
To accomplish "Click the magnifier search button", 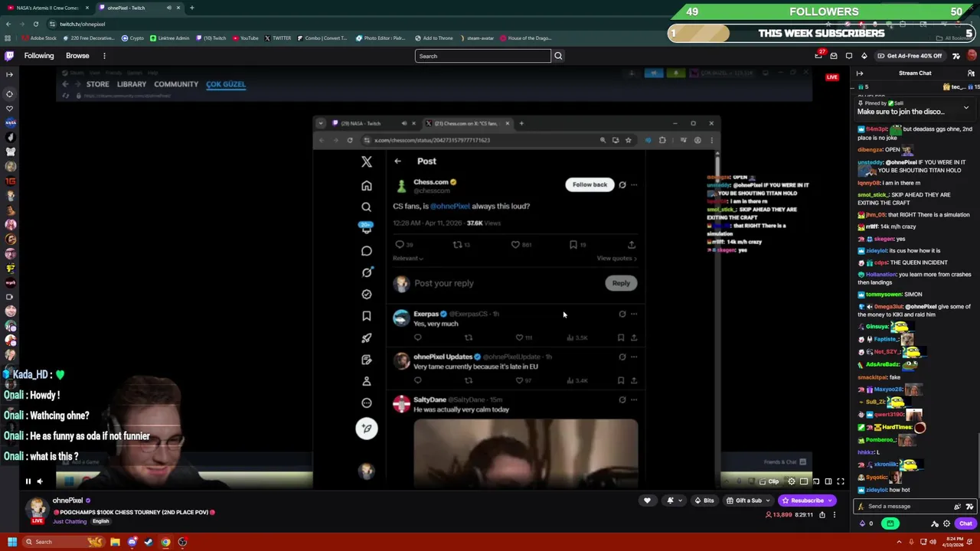I will point(558,56).
